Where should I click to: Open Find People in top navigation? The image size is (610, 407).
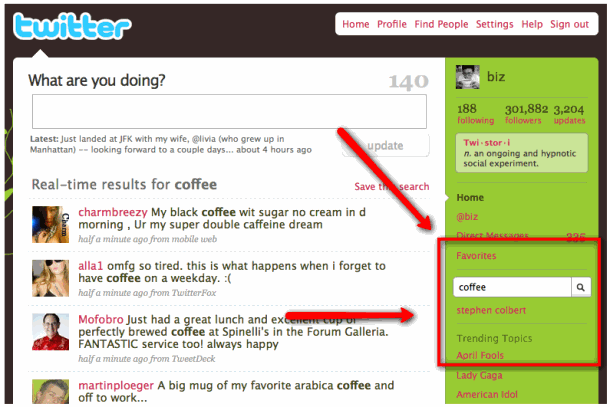click(x=441, y=24)
